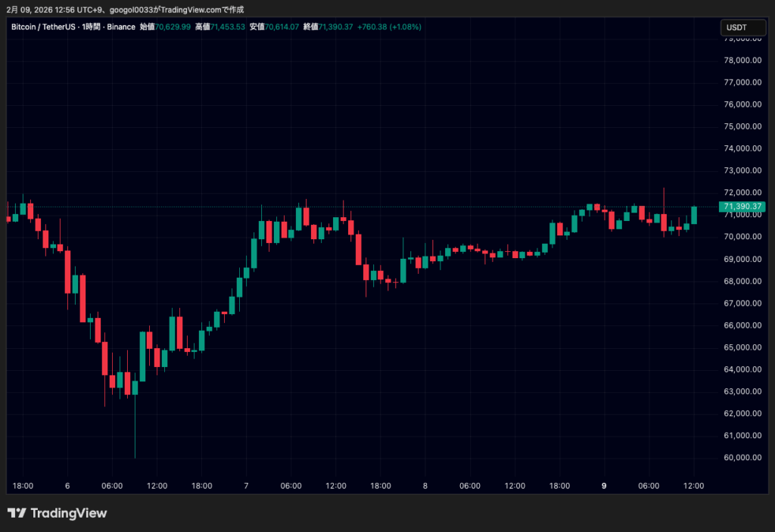Click the 60,000.00 price axis label
This screenshot has height=532, width=775.
coord(742,457)
